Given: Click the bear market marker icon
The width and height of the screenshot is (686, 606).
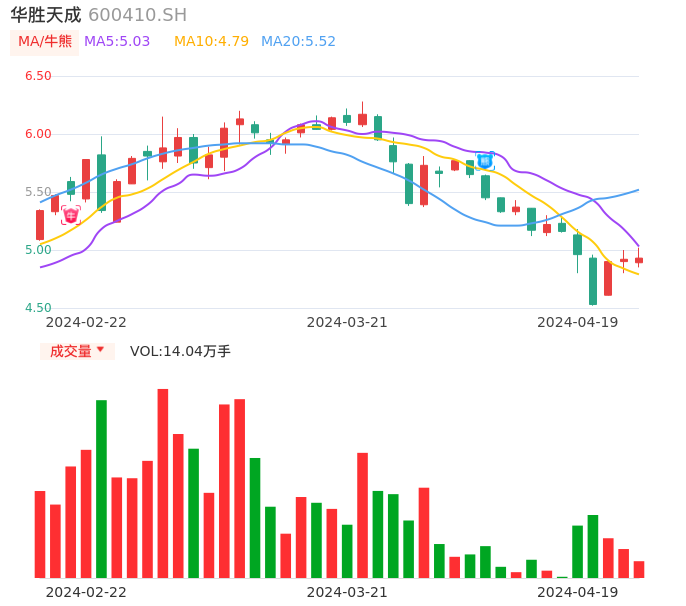Looking at the screenshot, I should tap(485, 160).
